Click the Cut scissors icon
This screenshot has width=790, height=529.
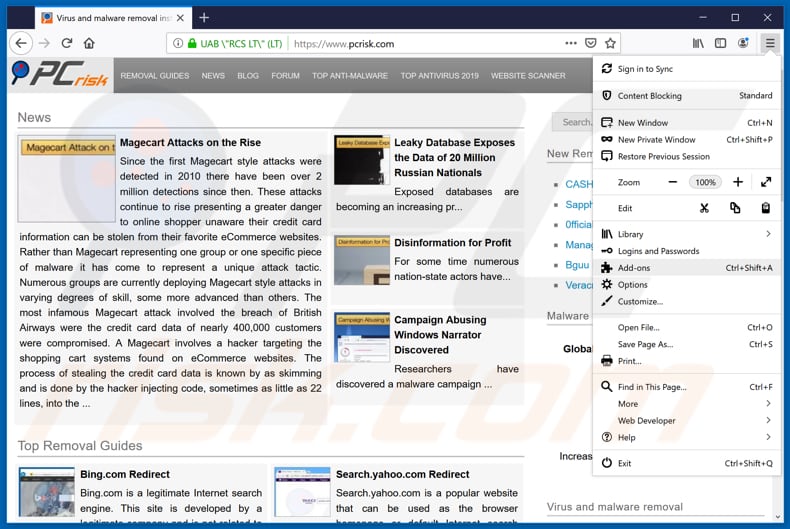coord(704,208)
